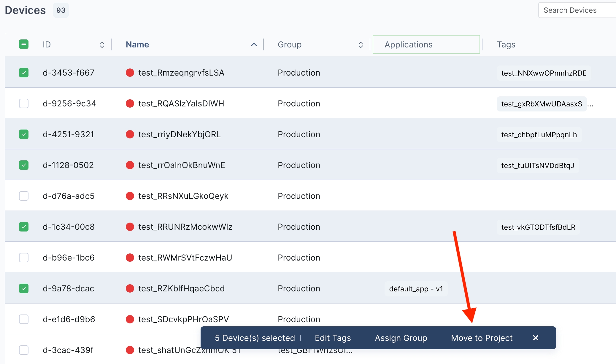Screen dimensions: 616x364
Task: Click the sort arrows on Group column
Action: 361,45
